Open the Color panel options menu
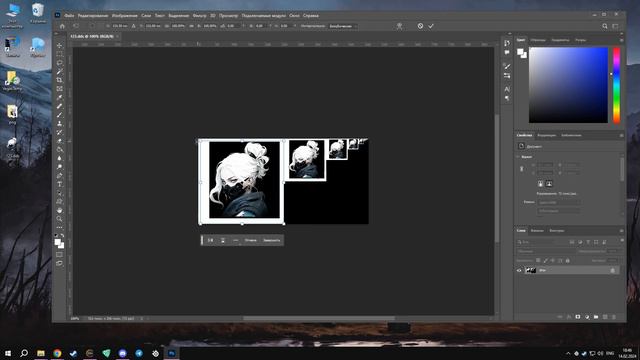The image size is (640, 360). click(621, 40)
